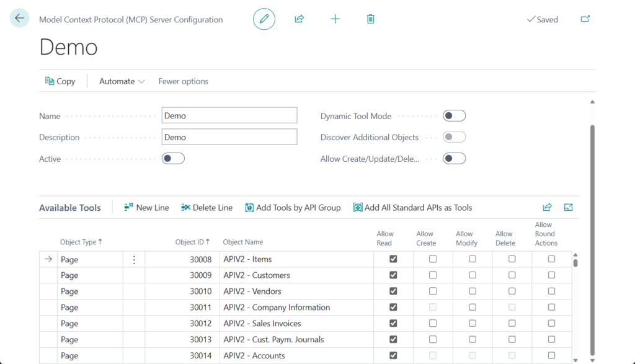Click New Line in Available Tools
Screen dimensions: 635x364
pyautogui.click(x=146, y=208)
